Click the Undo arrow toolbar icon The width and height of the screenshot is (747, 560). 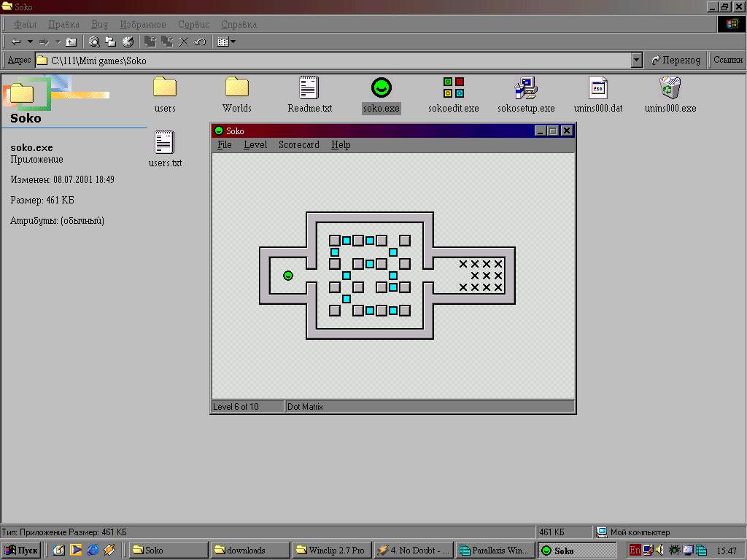click(200, 42)
